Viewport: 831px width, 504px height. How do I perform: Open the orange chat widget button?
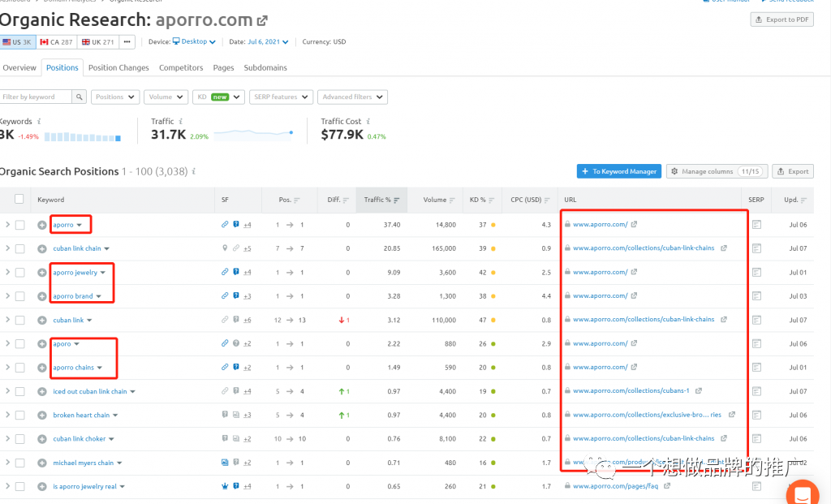(803, 494)
